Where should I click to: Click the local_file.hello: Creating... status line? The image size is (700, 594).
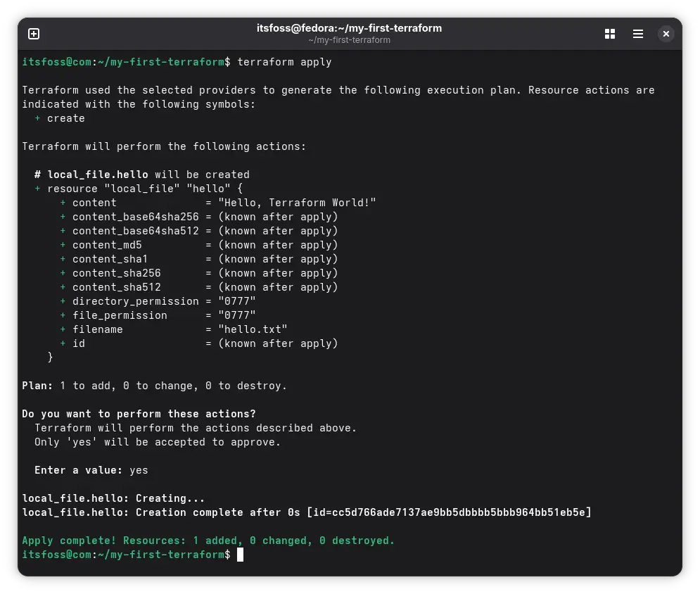click(x=113, y=498)
